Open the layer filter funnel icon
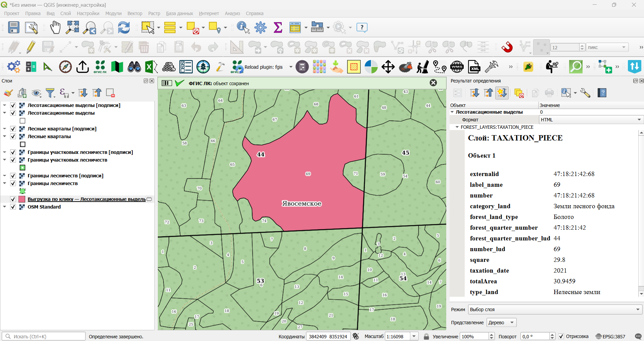The width and height of the screenshot is (644, 341). (50, 93)
